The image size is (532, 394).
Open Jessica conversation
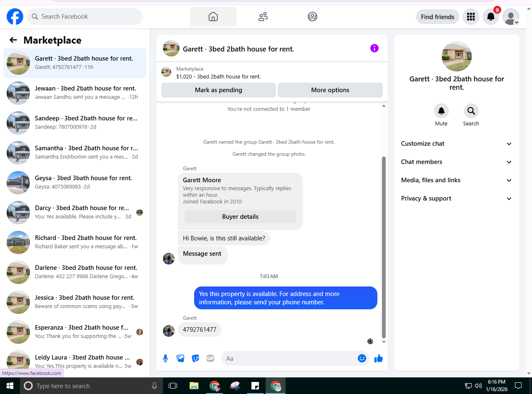[75, 302]
